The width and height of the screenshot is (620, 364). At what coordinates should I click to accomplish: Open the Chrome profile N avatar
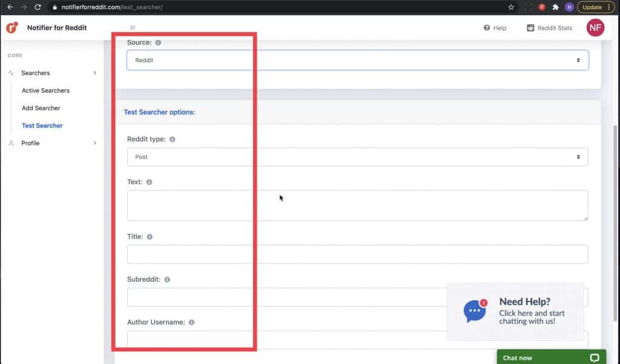(569, 7)
